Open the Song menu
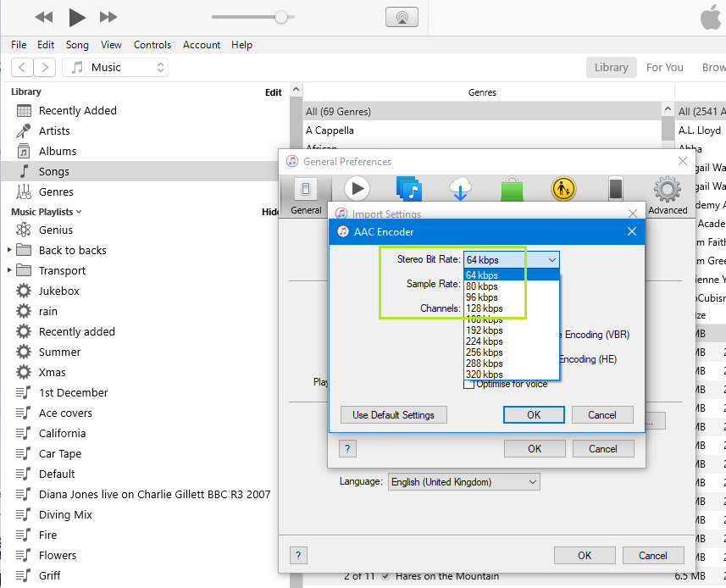Screen dimensions: 726x588 [x=77, y=45]
